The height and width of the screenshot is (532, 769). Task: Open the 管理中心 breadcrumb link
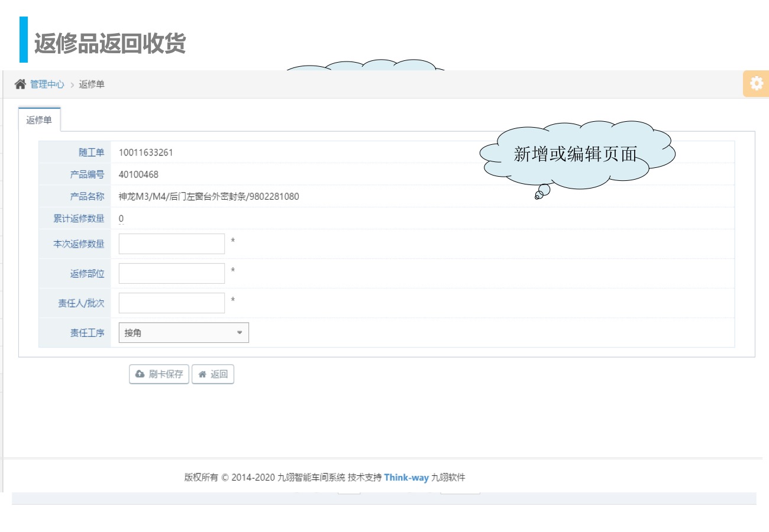47,85
